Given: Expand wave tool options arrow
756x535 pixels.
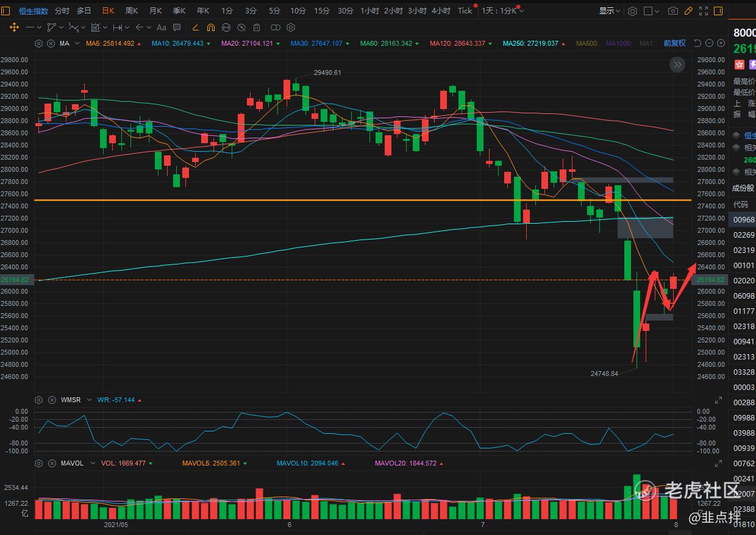Looking at the screenshot, I should pos(83,27).
